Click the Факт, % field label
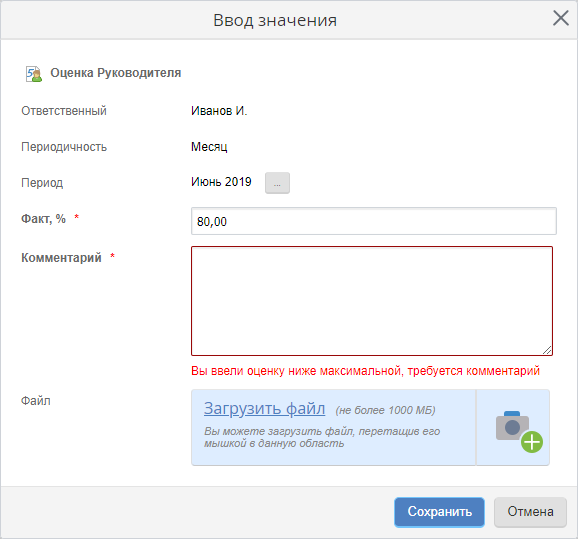Viewport: 578px width, 539px height. pyautogui.click(x=43, y=219)
